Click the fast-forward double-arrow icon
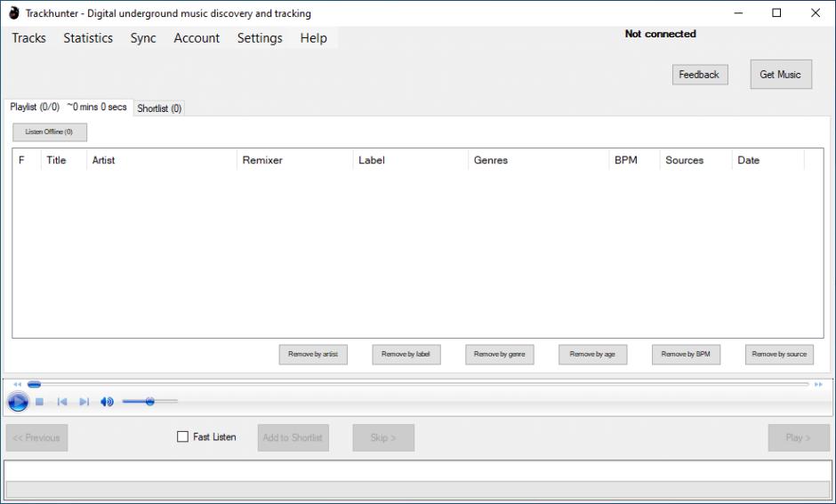The width and height of the screenshot is (836, 504). point(818,384)
